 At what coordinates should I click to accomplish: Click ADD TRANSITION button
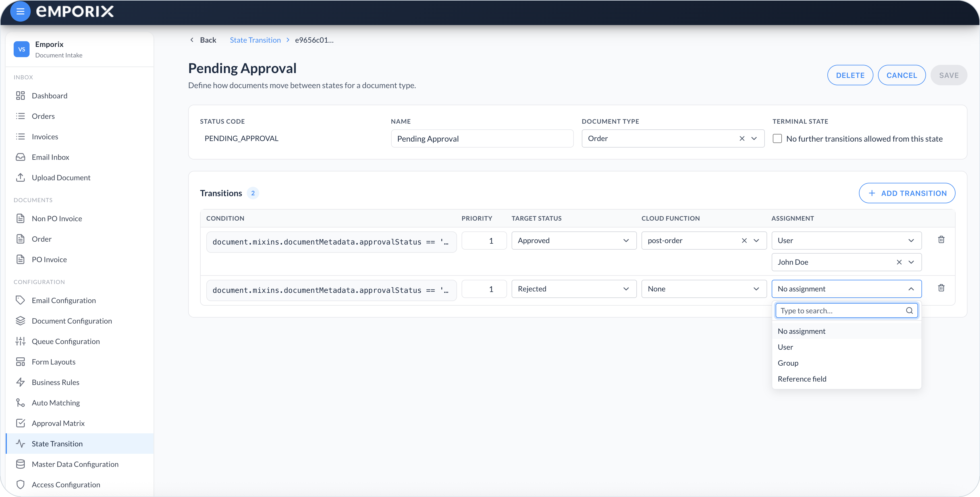click(907, 193)
